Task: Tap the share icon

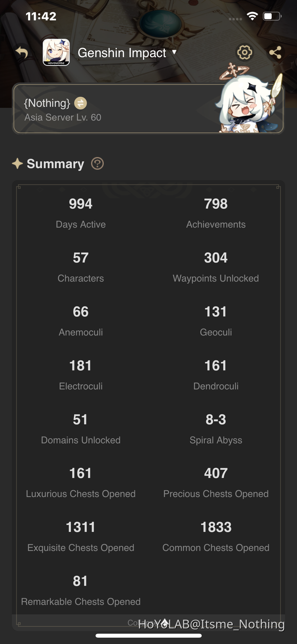Action: 276,52
